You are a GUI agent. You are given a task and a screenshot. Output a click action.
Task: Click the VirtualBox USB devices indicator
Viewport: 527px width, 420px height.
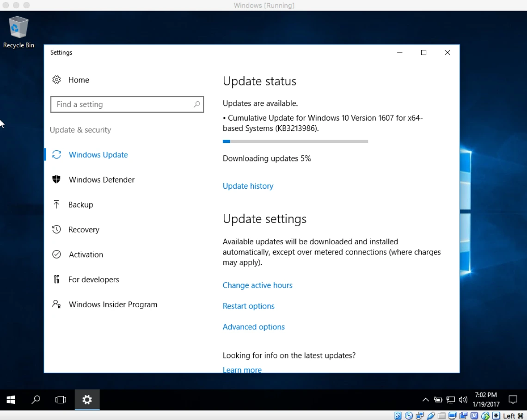click(431, 416)
